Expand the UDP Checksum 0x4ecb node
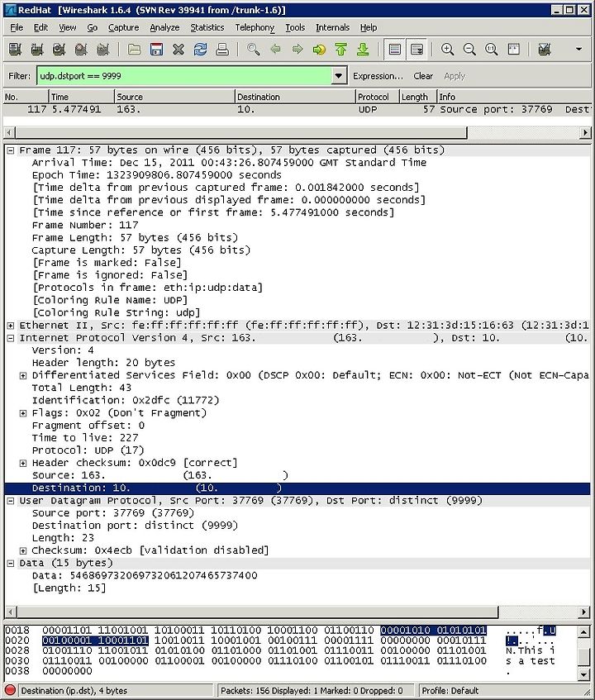 [23, 550]
